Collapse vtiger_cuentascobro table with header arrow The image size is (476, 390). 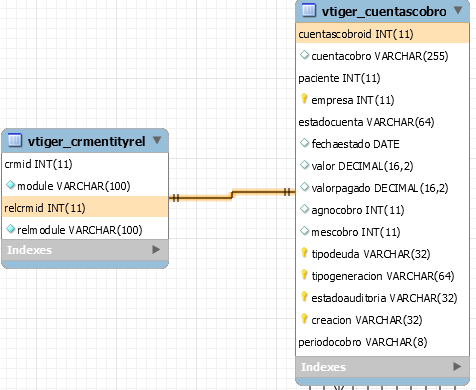click(x=458, y=10)
